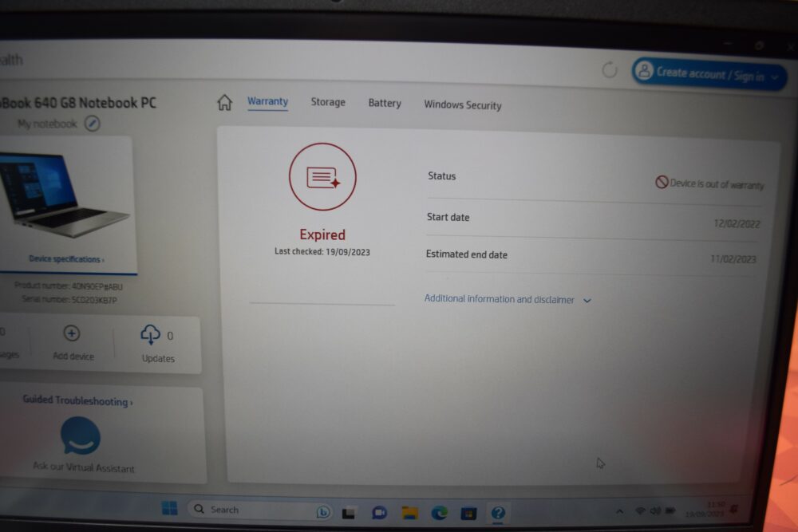
Task: Click the Add device plus icon
Action: point(72,333)
